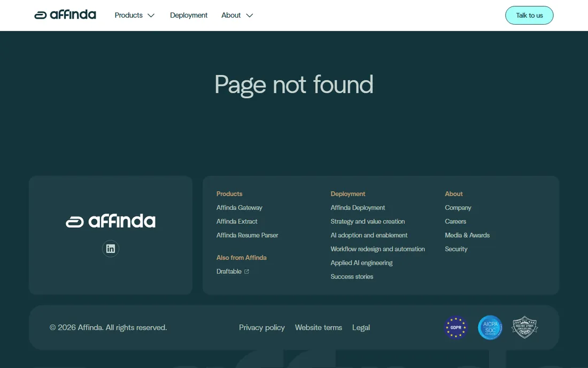Open the Draftable link
This screenshot has height=368, width=588.
229,272
